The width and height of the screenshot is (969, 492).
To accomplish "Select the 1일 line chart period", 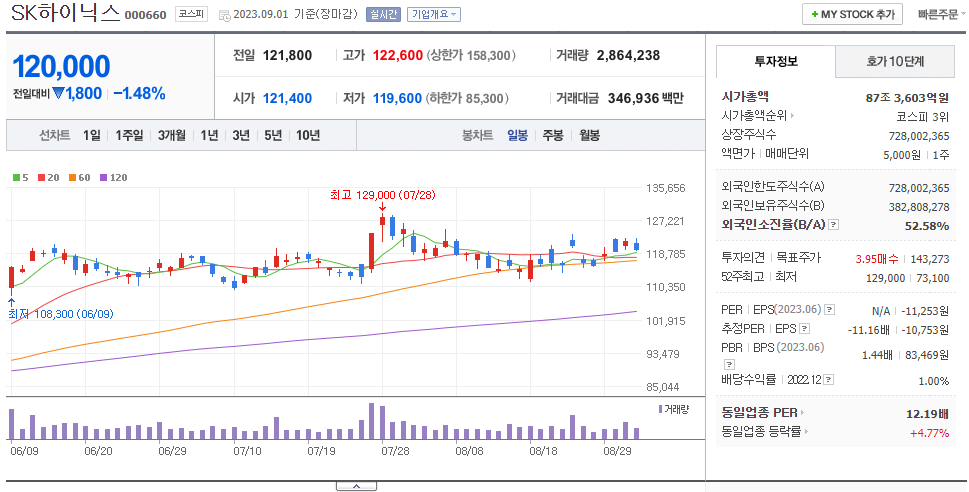I will point(91,135).
